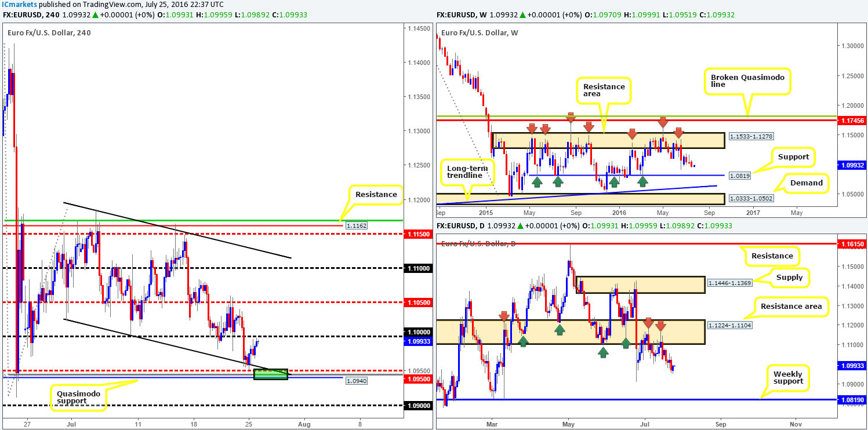
Task: Select a green up arrow near the 1.0819 support
Action: pos(537,181)
